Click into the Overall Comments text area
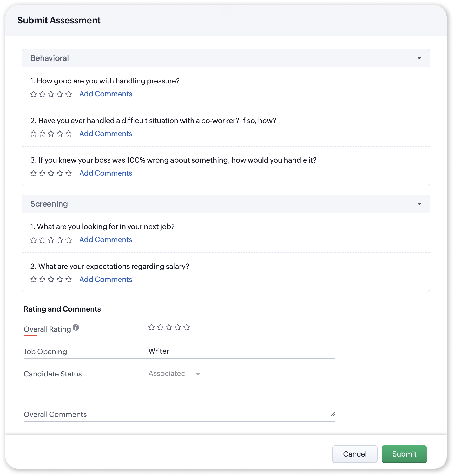This screenshot has height=476, width=454. tap(179, 414)
